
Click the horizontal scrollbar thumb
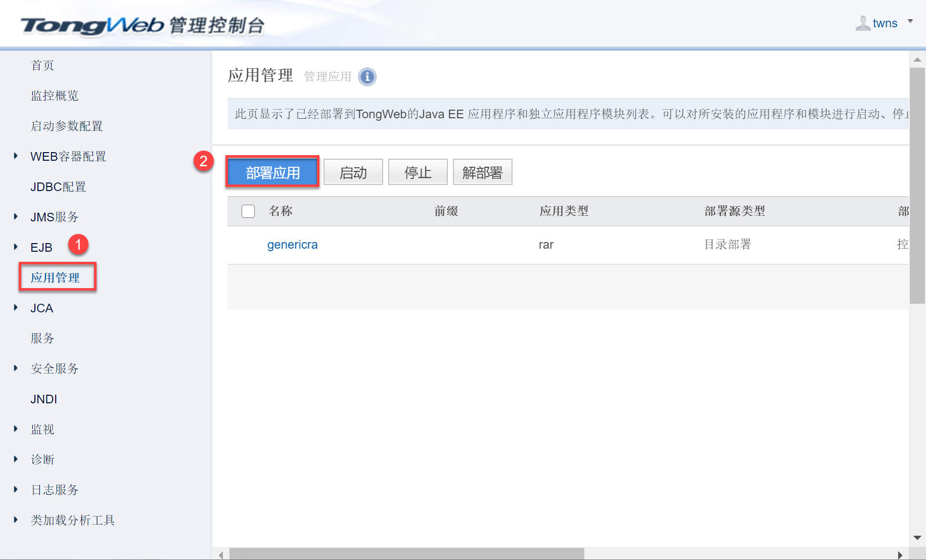[x=407, y=554]
